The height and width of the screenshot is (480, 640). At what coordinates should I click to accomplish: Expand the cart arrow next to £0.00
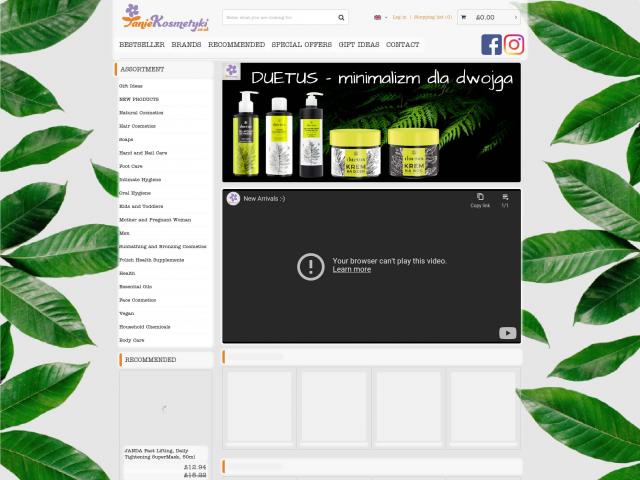pyautogui.click(x=516, y=18)
